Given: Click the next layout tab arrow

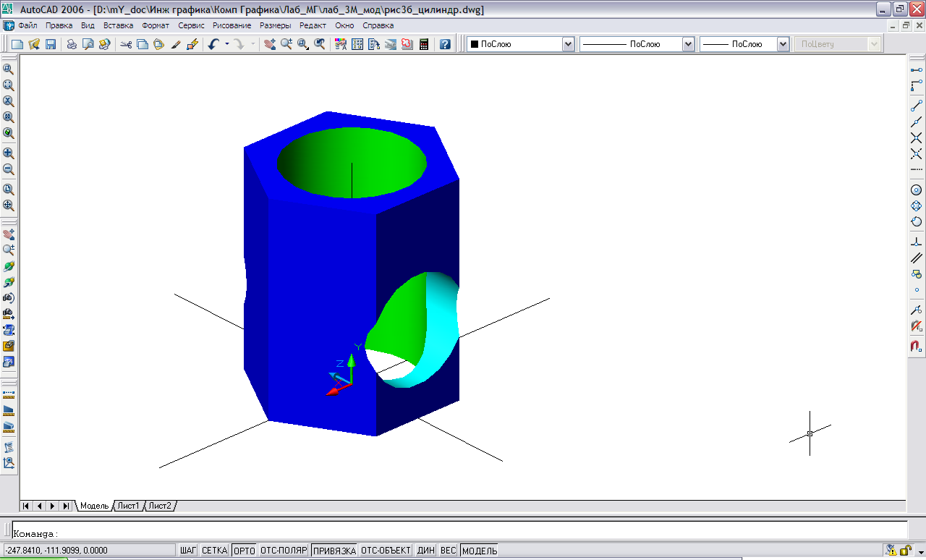Looking at the screenshot, I should click(x=53, y=506).
